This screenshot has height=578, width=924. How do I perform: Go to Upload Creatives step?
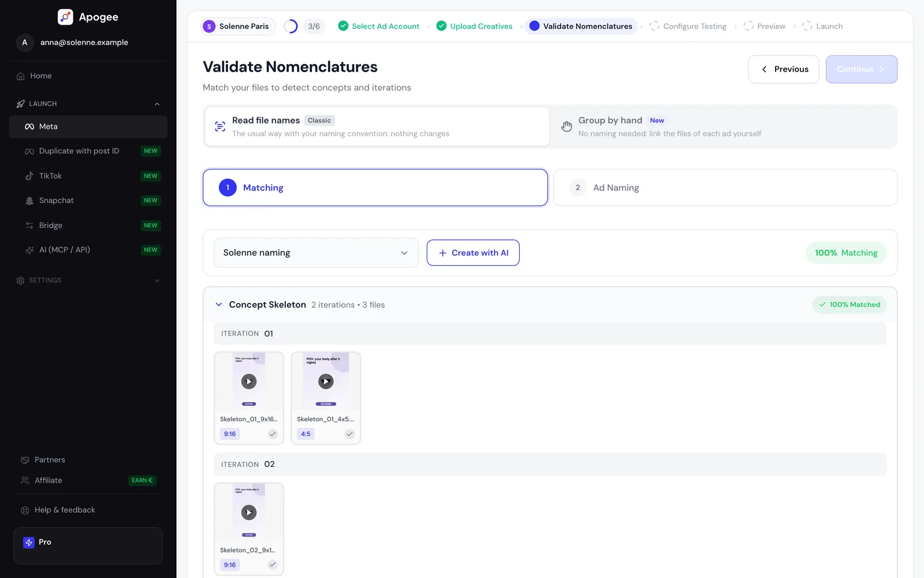click(x=475, y=26)
